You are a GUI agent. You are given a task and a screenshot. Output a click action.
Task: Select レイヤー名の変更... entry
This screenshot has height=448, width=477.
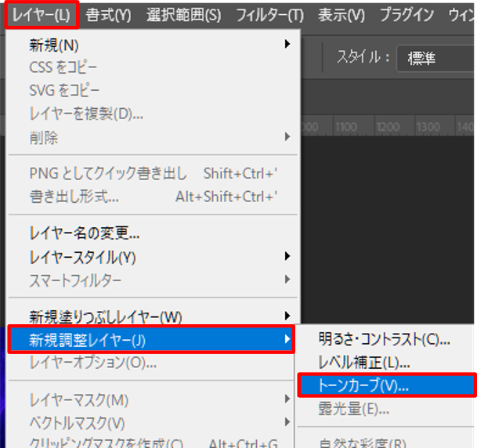153,233
